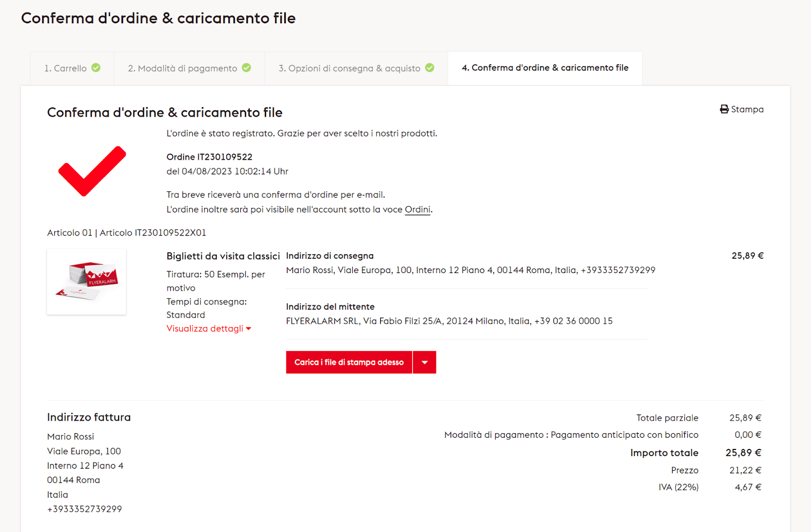Click the Importo totale amount 25,89 €

(x=743, y=452)
